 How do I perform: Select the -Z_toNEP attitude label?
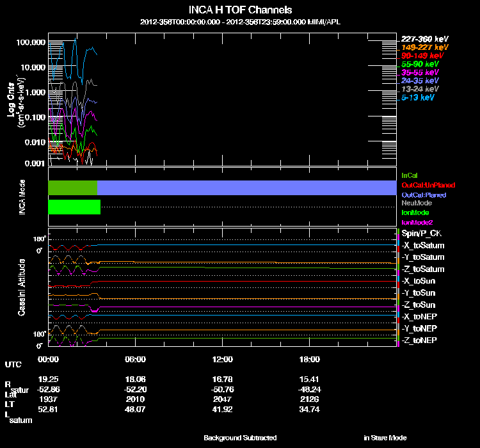point(419,340)
